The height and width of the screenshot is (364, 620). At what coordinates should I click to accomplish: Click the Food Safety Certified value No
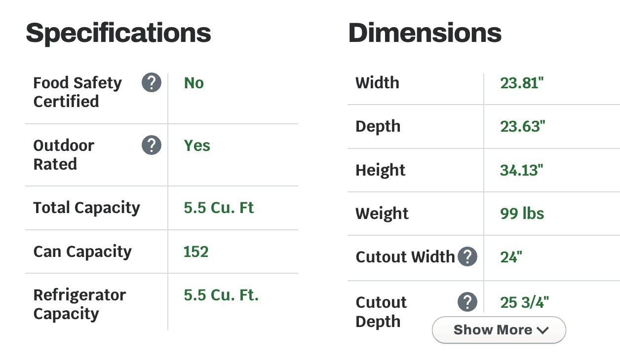click(194, 83)
